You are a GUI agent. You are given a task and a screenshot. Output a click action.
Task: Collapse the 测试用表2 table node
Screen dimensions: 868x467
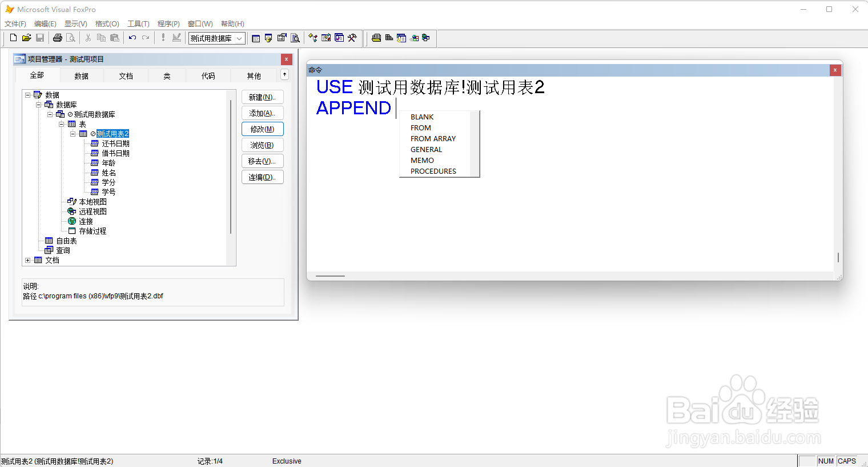click(73, 134)
